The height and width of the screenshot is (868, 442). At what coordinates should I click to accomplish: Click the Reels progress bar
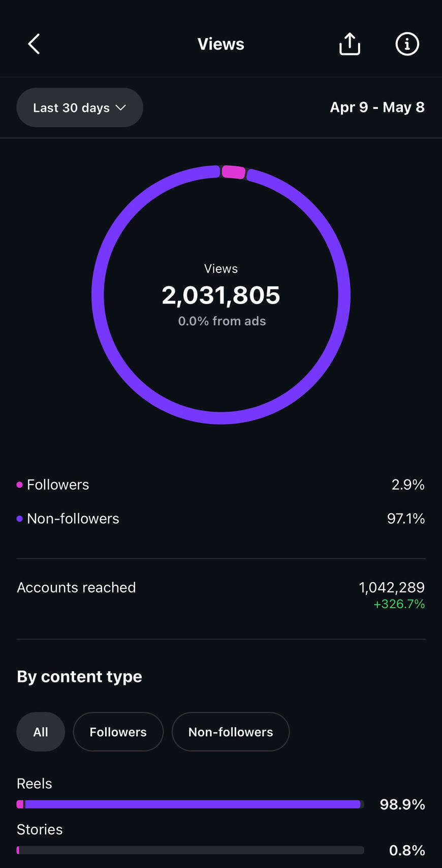click(190, 804)
